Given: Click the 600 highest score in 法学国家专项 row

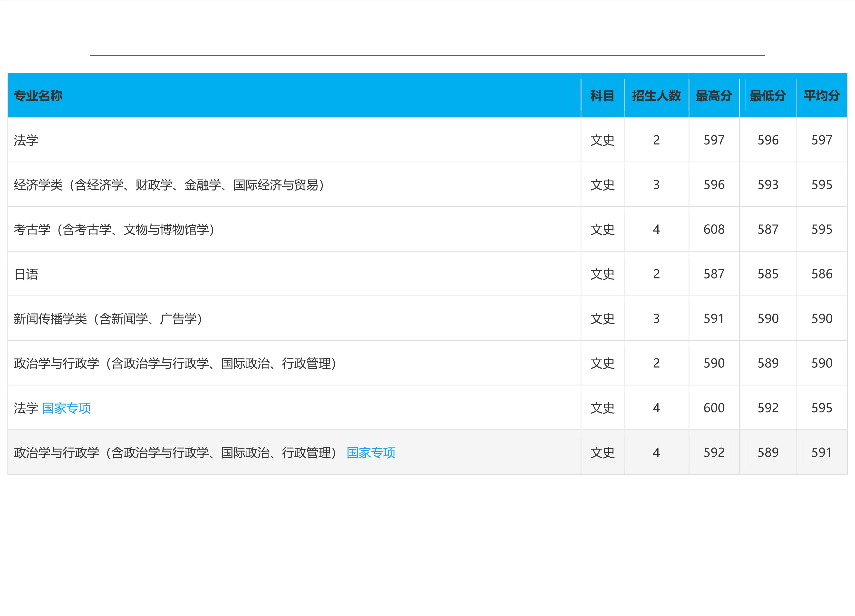Looking at the screenshot, I should click(x=714, y=408).
